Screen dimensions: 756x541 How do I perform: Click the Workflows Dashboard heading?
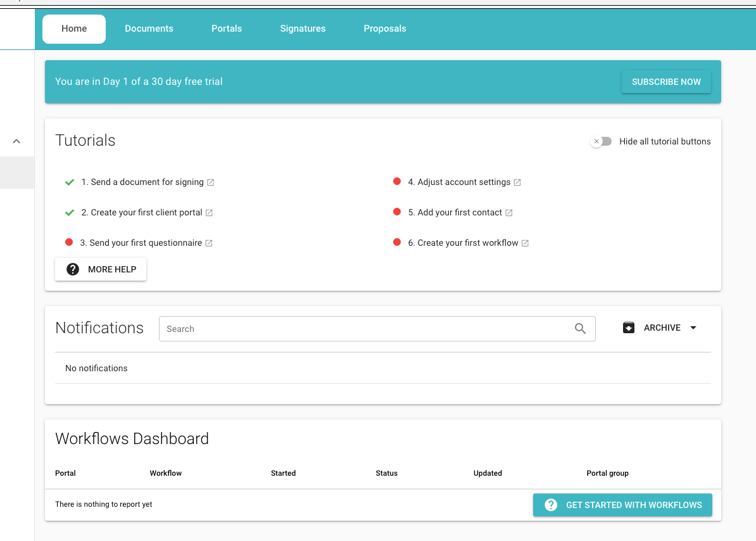132,439
